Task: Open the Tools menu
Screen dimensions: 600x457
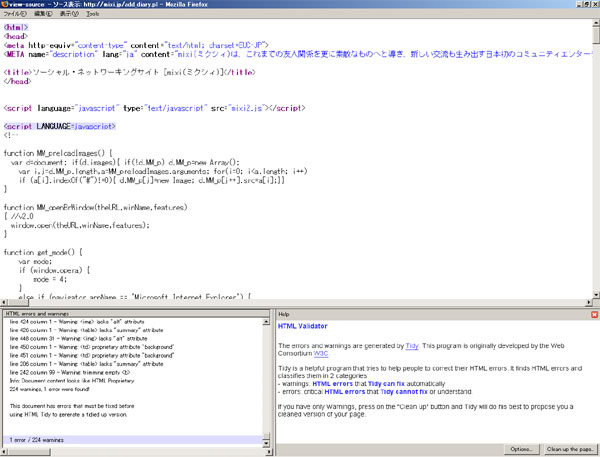Action: pyautogui.click(x=92, y=14)
